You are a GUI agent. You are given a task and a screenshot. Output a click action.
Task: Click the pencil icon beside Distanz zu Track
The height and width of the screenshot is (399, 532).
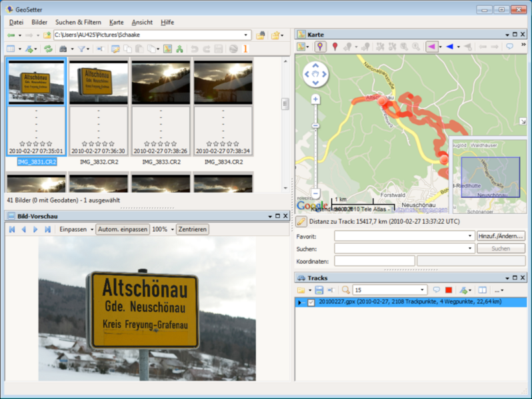click(301, 221)
